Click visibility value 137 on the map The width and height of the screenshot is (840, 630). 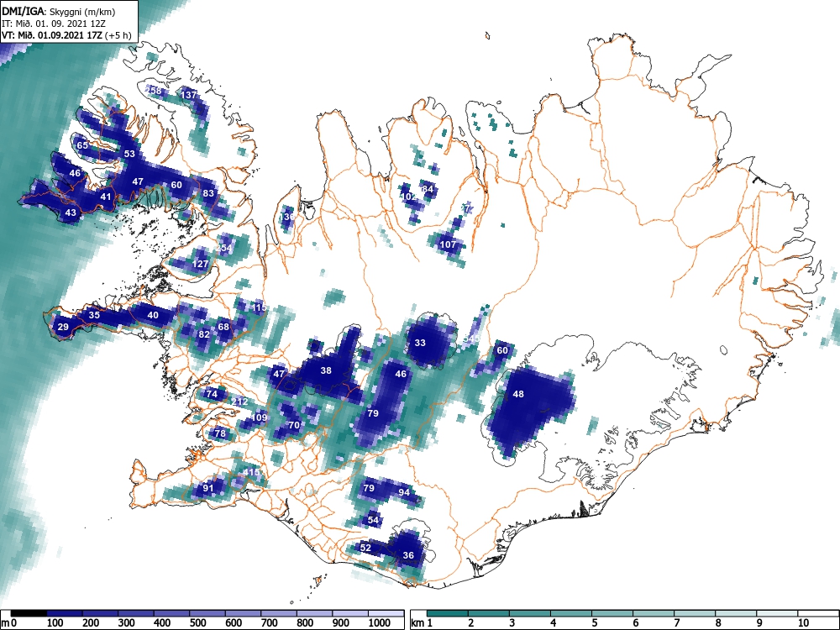[x=189, y=95]
